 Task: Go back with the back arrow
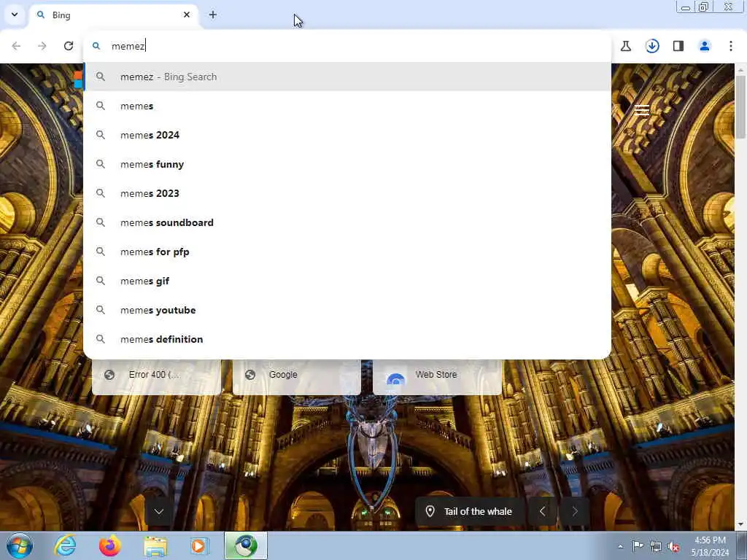16,46
